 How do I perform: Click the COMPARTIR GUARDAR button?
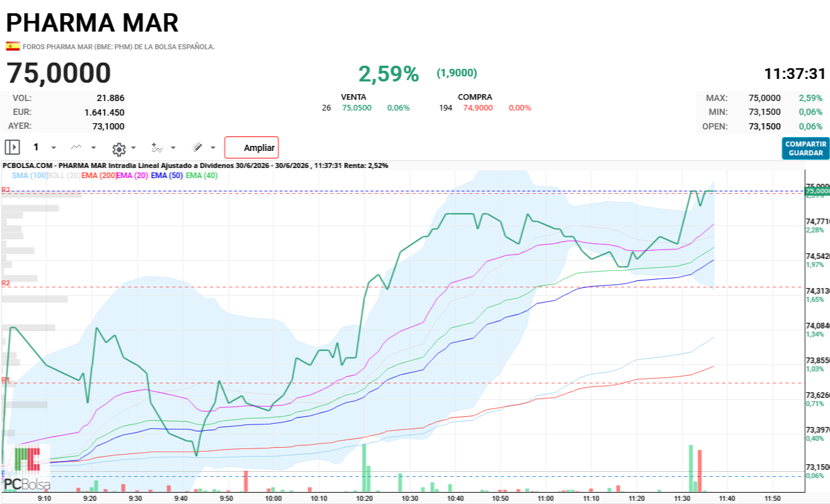coord(805,148)
